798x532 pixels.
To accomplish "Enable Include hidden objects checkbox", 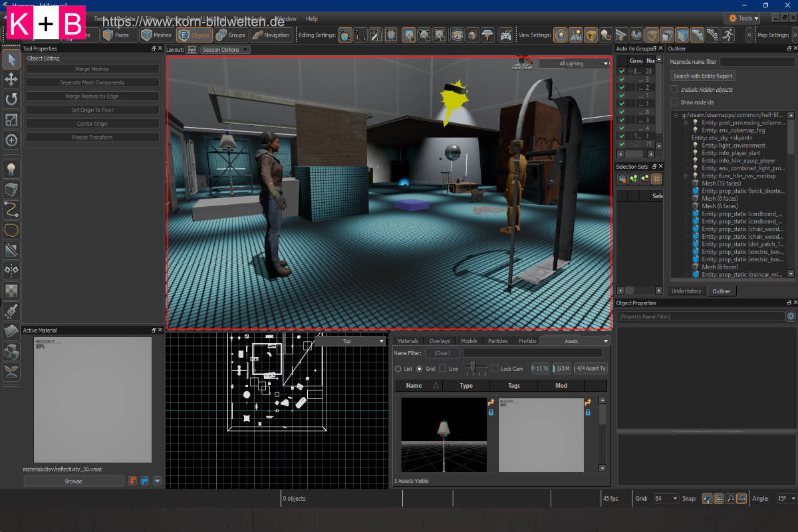I will coord(674,89).
